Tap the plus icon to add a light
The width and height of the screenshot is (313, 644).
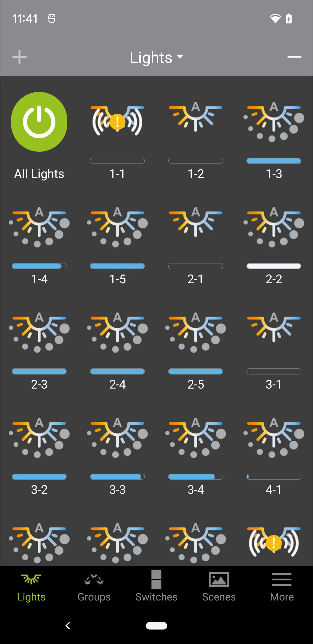pyautogui.click(x=20, y=57)
